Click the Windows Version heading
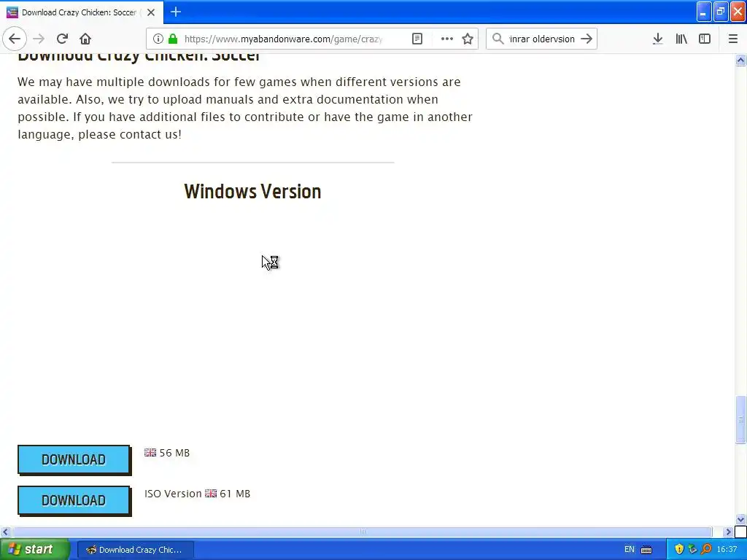Image resolution: width=747 pixels, height=560 pixels. 252,192
